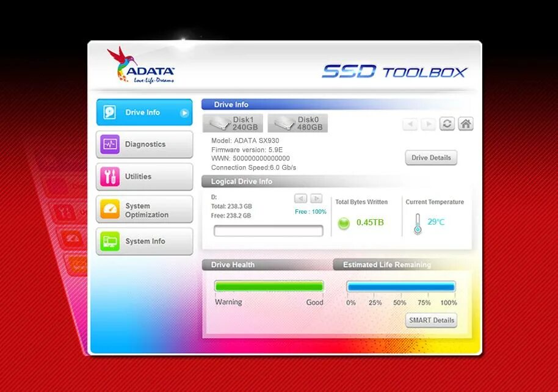Viewport: 558px width, 392px height.
Task: Click the thermometer temperature icon
Action: point(418,223)
